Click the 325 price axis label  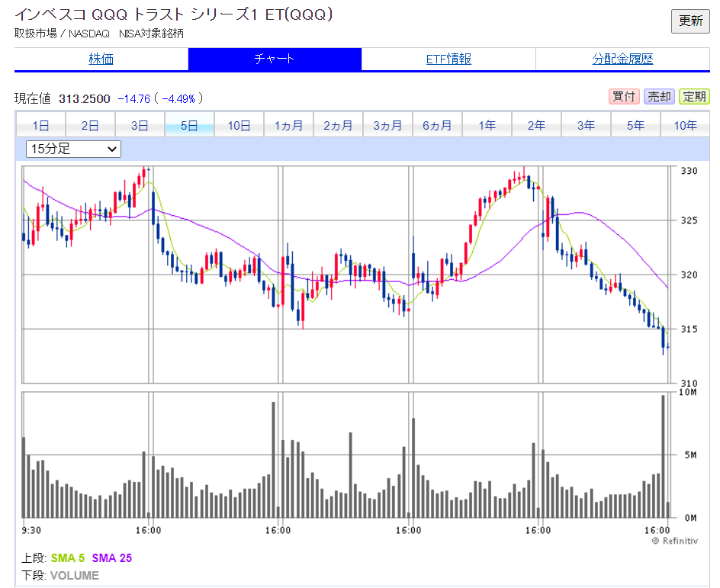point(689,221)
